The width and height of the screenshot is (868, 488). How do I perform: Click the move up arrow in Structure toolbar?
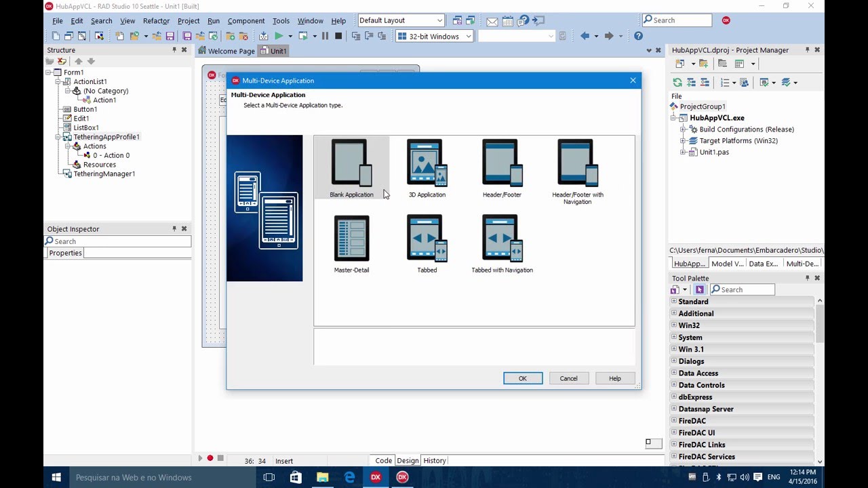click(x=79, y=62)
